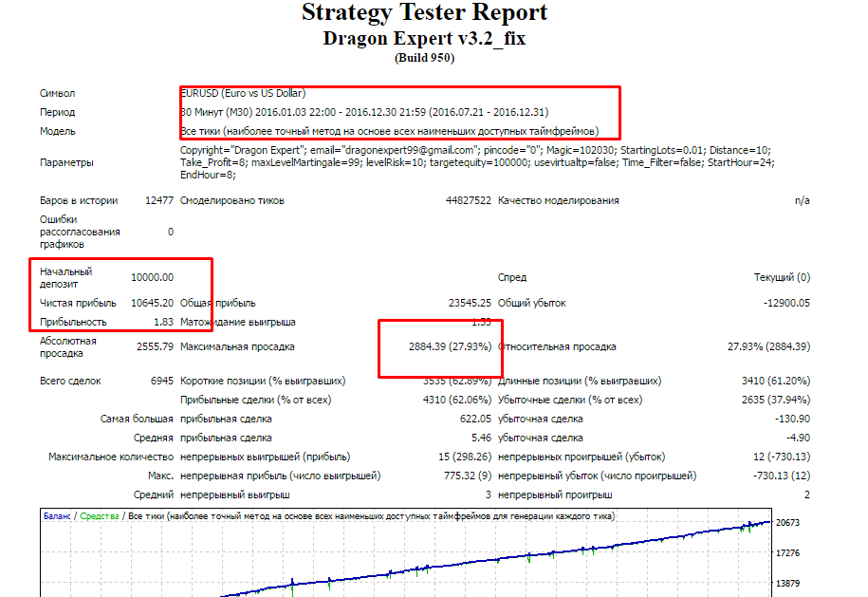
Task: Click Прибыльность label
Action: (x=73, y=322)
